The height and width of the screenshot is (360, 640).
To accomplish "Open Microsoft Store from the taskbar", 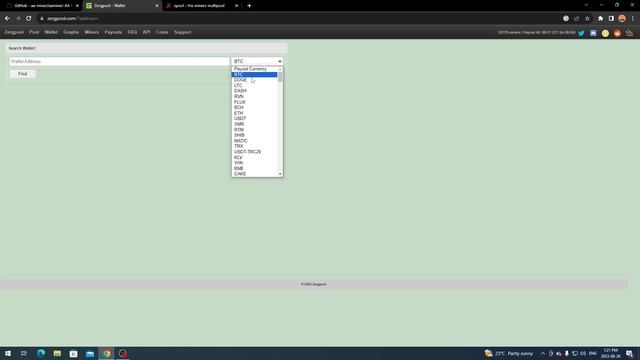I will (73, 353).
